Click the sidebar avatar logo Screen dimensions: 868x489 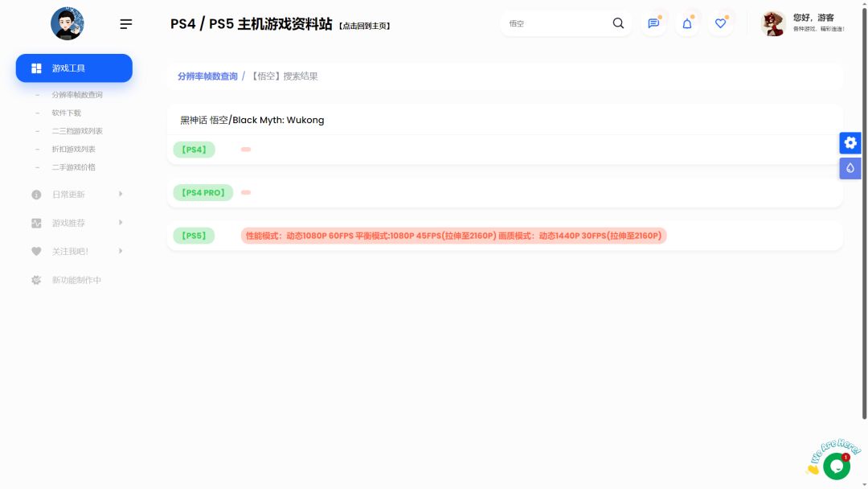click(x=68, y=23)
